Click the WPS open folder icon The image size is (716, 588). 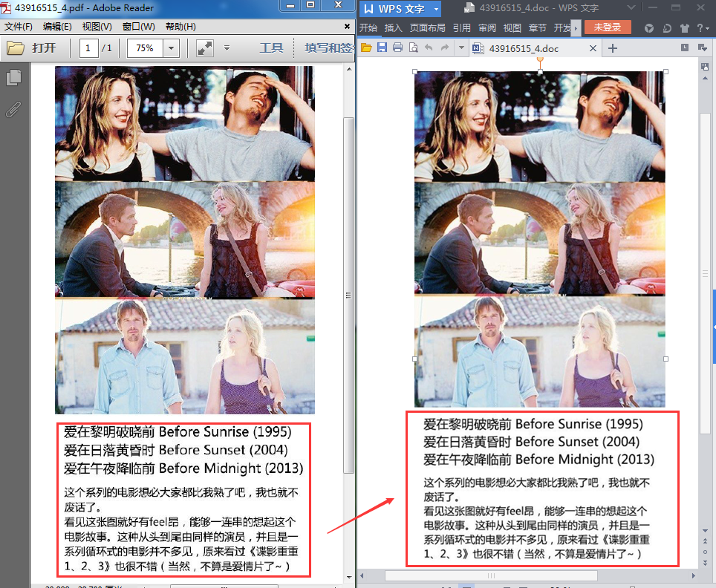(366, 48)
